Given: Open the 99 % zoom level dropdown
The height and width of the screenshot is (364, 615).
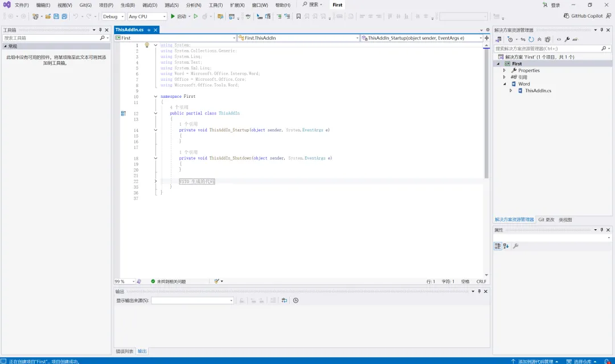Looking at the screenshot, I should pos(125,282).
